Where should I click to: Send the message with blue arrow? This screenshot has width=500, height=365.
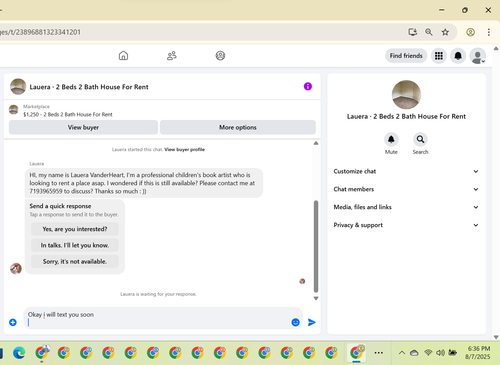point(312,322)
